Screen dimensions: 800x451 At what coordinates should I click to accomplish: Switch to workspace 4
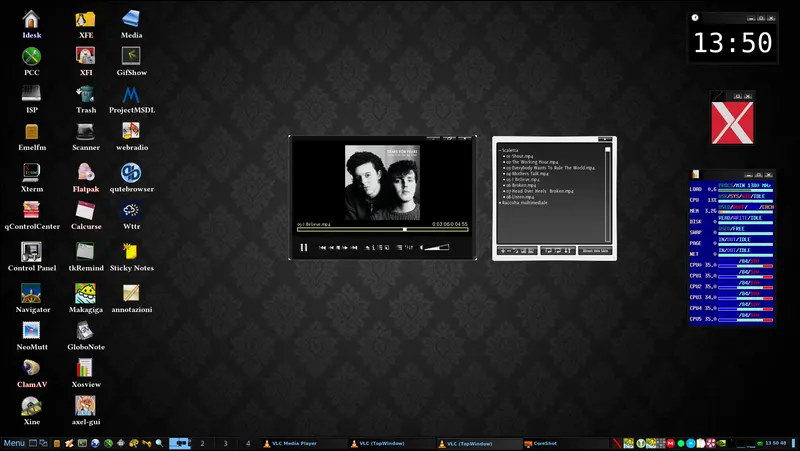pyautogui.click(x=248, y=443)
